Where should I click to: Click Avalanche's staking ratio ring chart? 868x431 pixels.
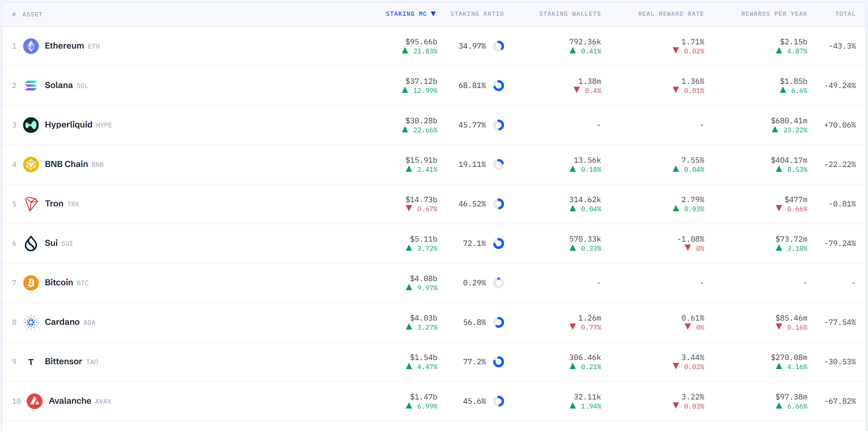click(498, 401)
